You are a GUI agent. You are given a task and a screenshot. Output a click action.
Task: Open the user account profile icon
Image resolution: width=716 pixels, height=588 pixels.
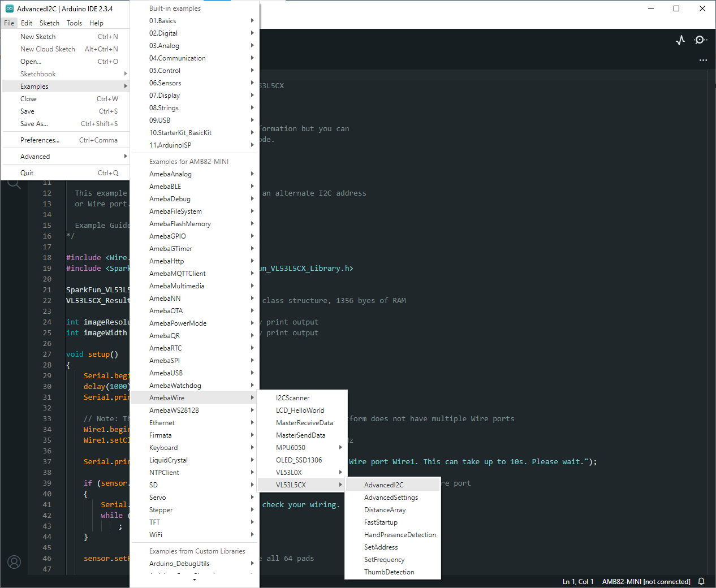point(14,562)
